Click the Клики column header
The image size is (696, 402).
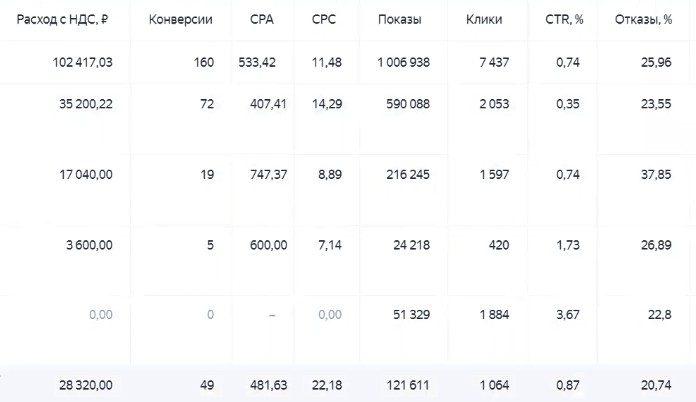point(484,20)
